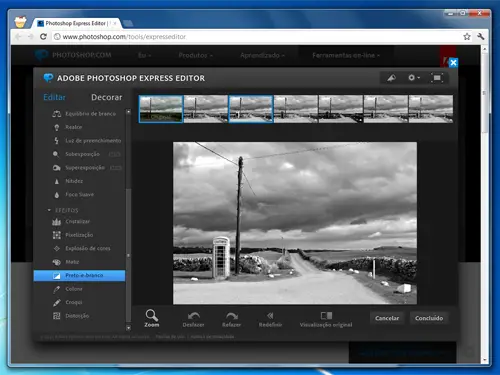Open the Eu dropdown in site header
Image resolution: width=500 pixels, height=375 pixels.
[x=144, y=55]
